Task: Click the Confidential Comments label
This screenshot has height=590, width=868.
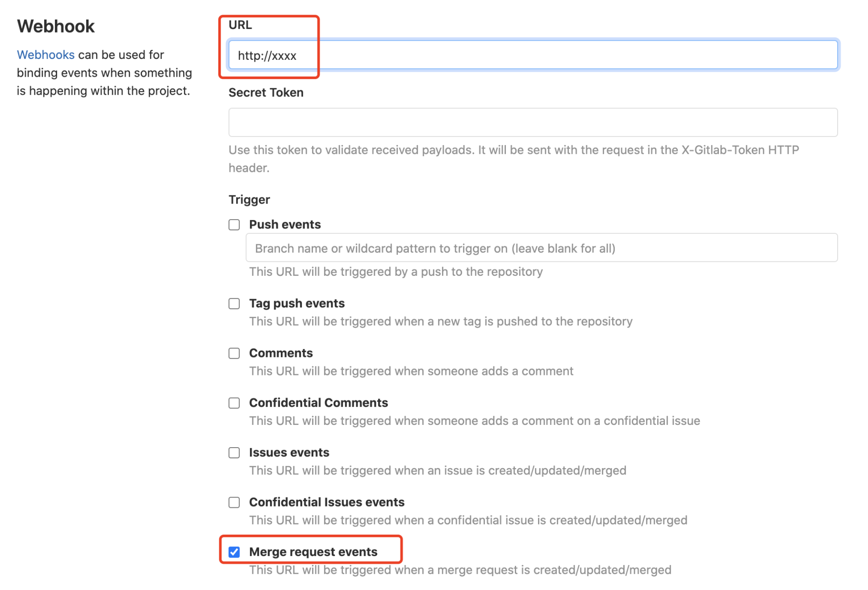Action: pos(318,403)
